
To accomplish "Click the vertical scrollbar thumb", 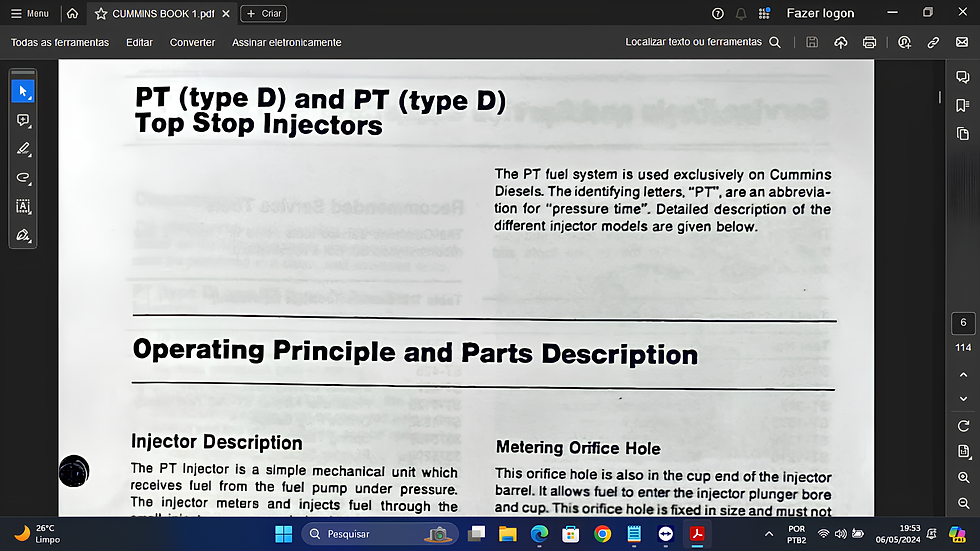I will pyautogui.click(x=939, y=97).
